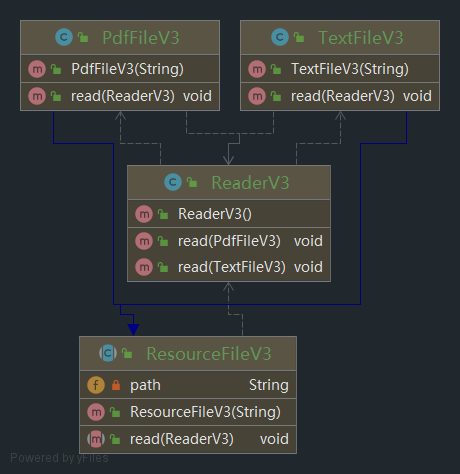The width and height of the screenshot is (460, 474).
Task: Select read(ReaderV3) text in TextFileV3 node
Action: click(x=343, y=96)
